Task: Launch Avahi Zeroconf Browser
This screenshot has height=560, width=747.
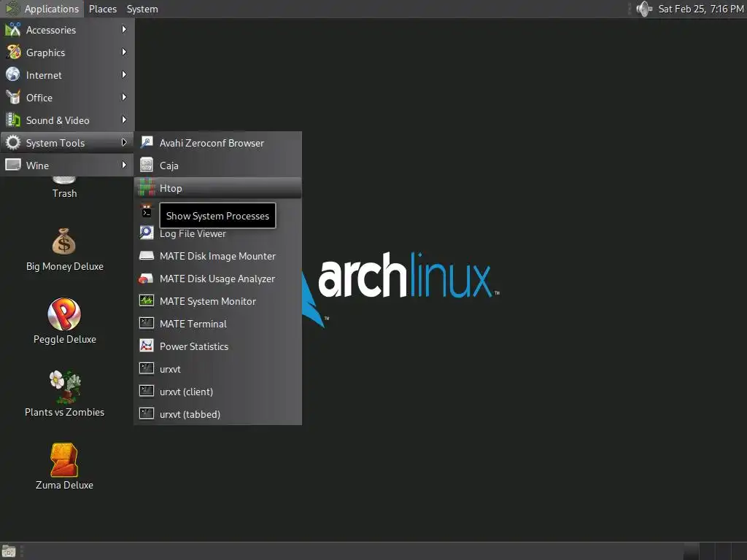Action: (x=217, y=143)
